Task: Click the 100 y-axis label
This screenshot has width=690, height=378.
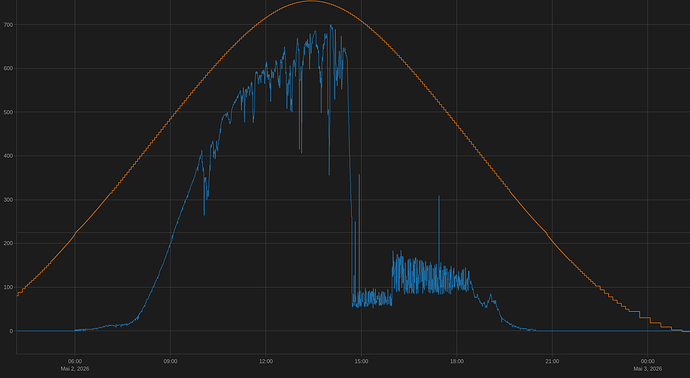Action: tap(8, 287)
